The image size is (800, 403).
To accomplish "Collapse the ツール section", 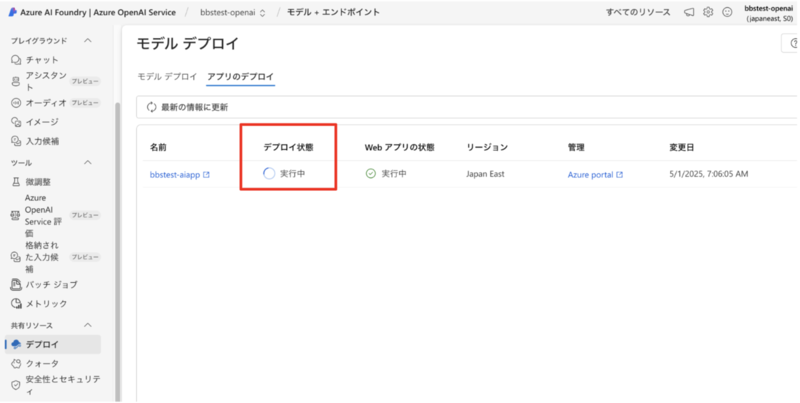I will tap(88, 163).
